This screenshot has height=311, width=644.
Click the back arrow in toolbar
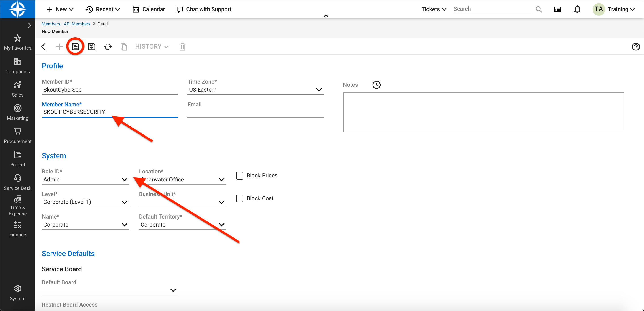[44, 46]
